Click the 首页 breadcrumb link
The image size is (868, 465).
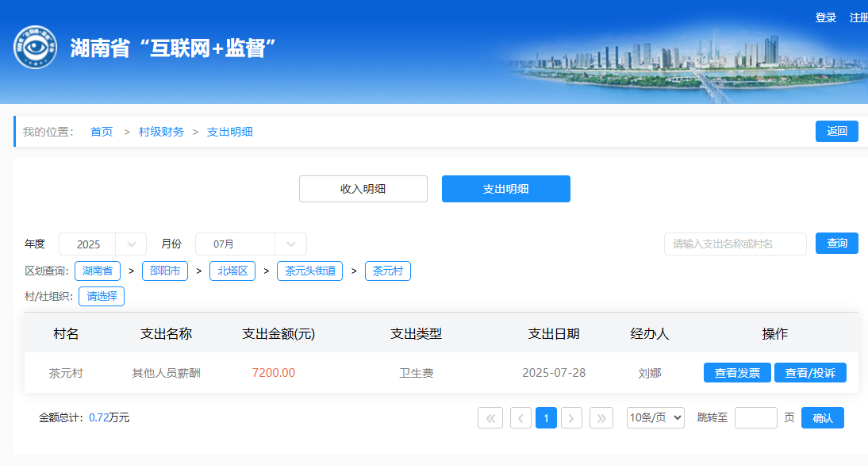coord(102,132)
